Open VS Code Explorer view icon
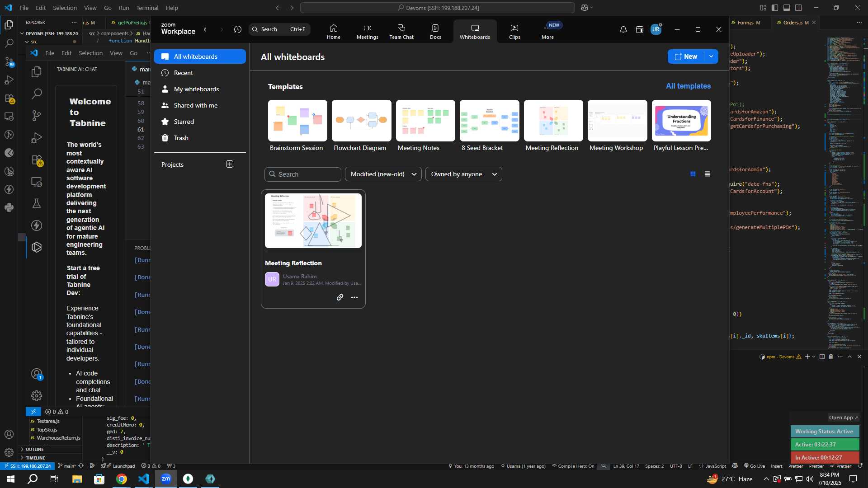The width and height of the screenshot is (868, 488). coord(9,25)
